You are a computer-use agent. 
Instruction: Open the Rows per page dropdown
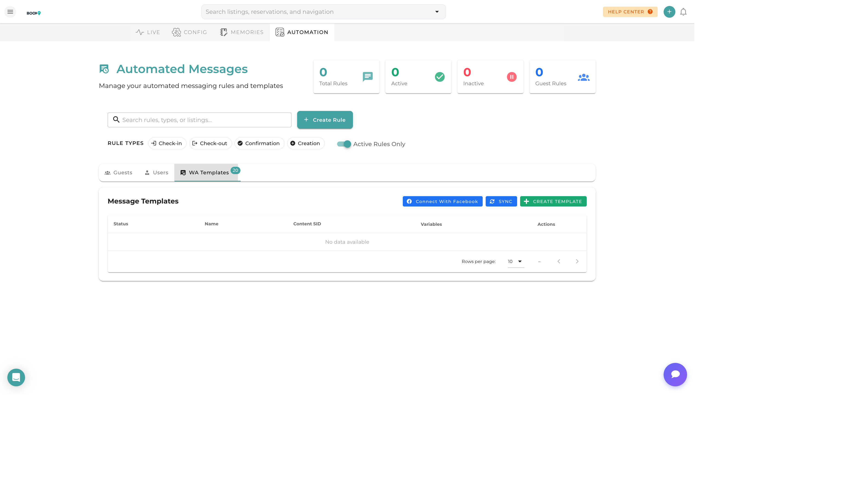[515, 262]
